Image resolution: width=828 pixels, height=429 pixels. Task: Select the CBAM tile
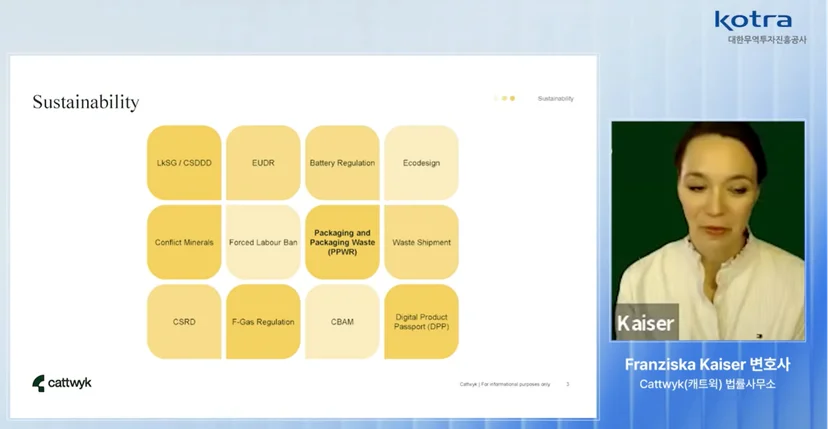click(342, 322)
